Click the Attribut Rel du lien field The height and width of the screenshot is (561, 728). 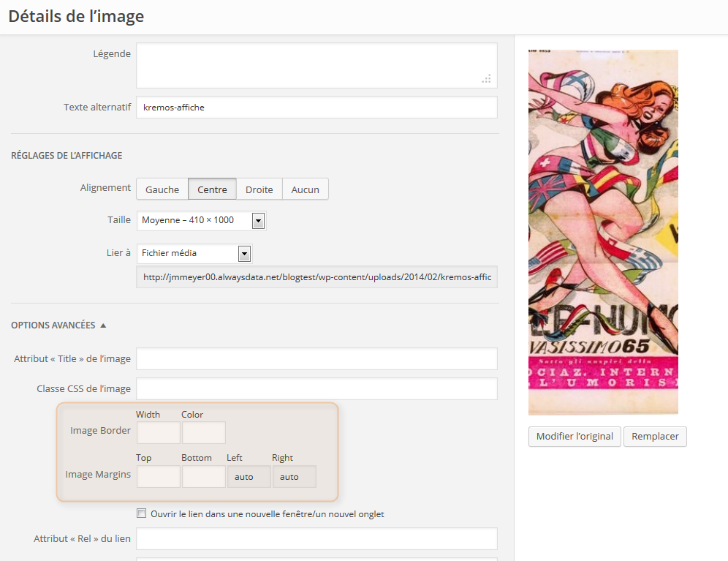[x=316, y=538]
